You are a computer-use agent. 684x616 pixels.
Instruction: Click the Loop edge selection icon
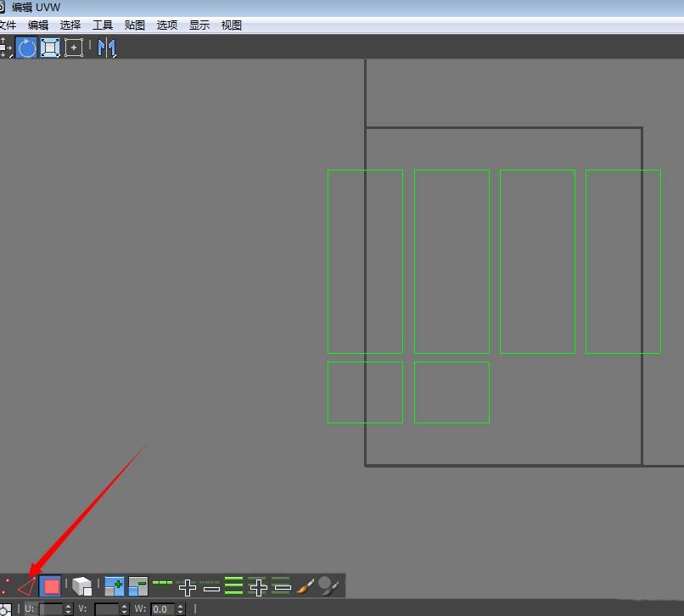pyautogui.click(x=163, y=583)
